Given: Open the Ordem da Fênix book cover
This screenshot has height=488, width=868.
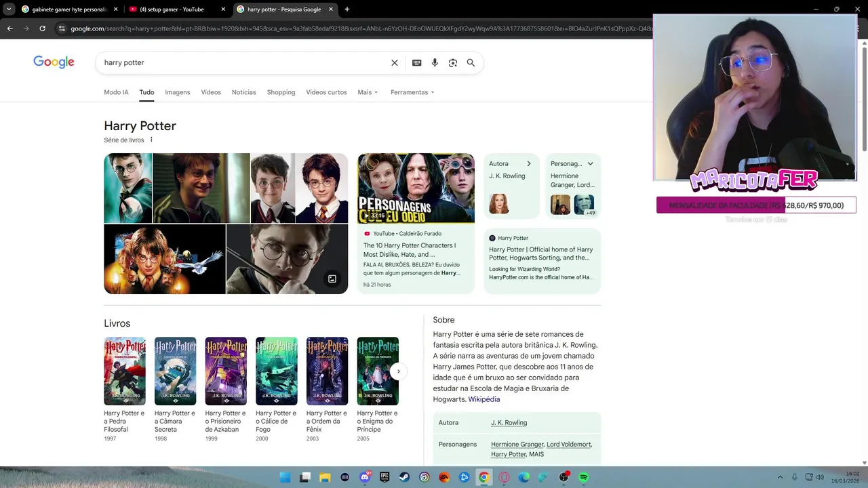Looking at the screenshot, I should pyautogui.click(x=327, y=371).
